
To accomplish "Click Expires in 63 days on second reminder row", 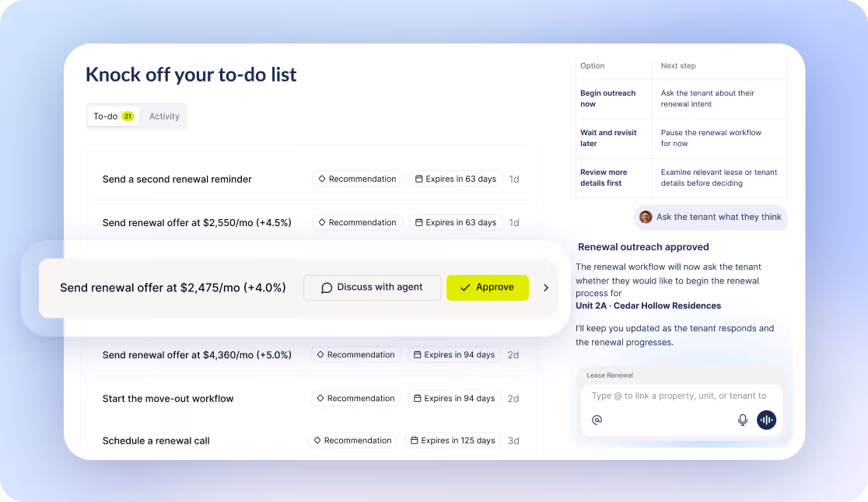I will point(456,180).
